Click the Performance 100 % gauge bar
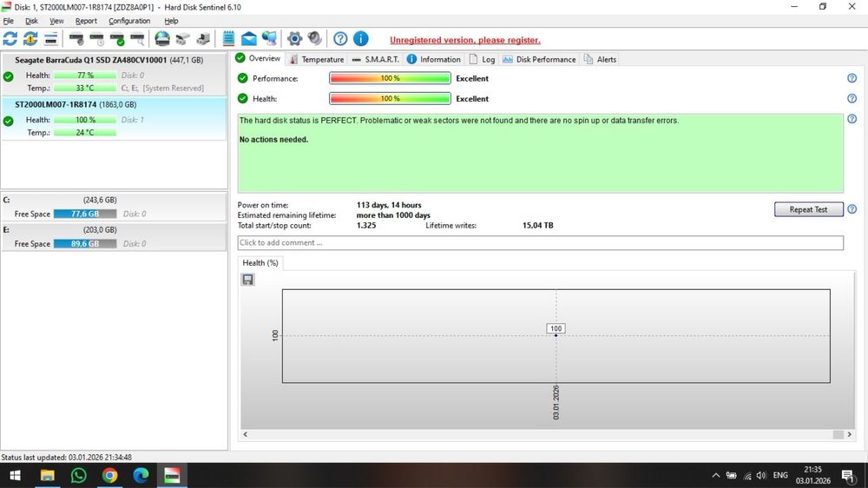 point(390,78)
